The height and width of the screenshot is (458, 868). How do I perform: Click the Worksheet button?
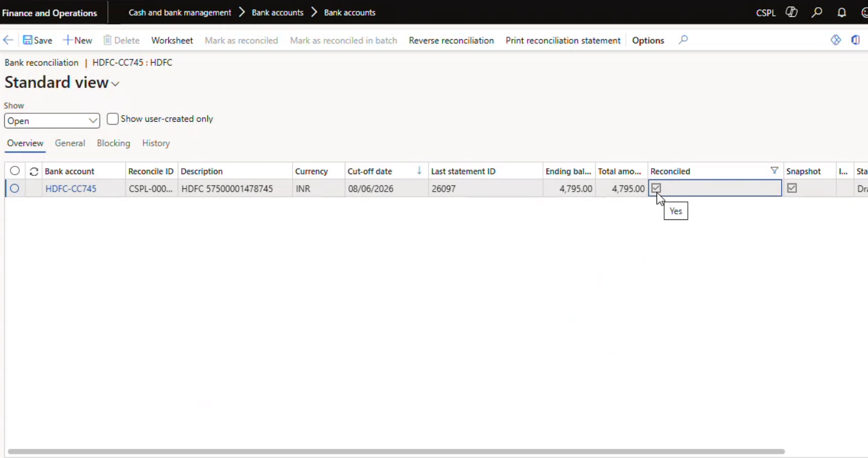tap(172, 40)
